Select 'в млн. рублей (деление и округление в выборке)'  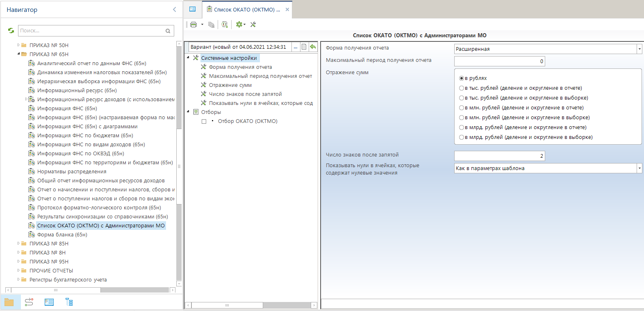(x=462, y=118)
